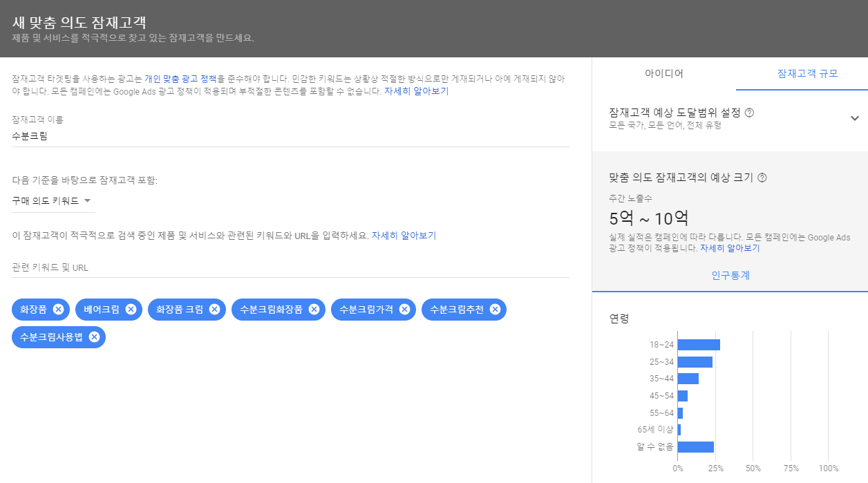Click the 5억 ~ 10억 impressions value

649,219
